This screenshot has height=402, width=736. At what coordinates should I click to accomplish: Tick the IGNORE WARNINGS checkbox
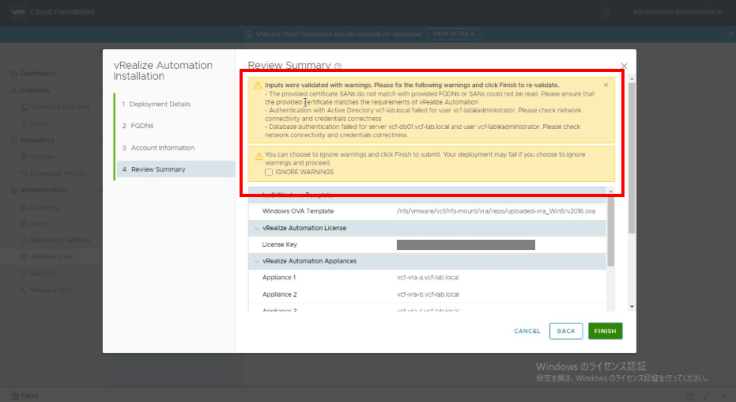pos(268,172)
